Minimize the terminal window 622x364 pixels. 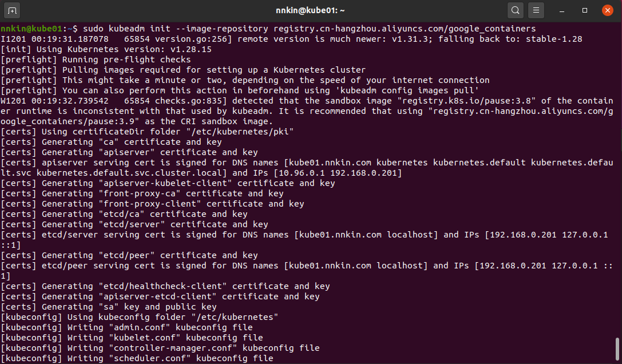click(564, 10)
